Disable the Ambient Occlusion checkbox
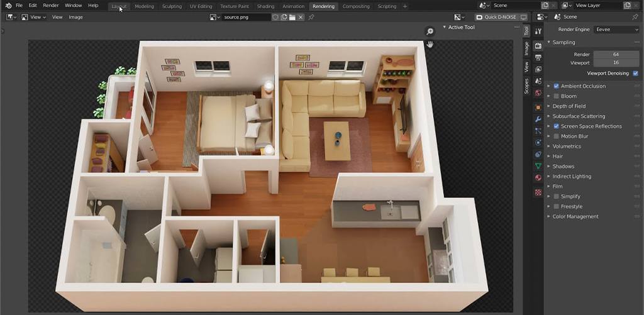 coord(556,86)
